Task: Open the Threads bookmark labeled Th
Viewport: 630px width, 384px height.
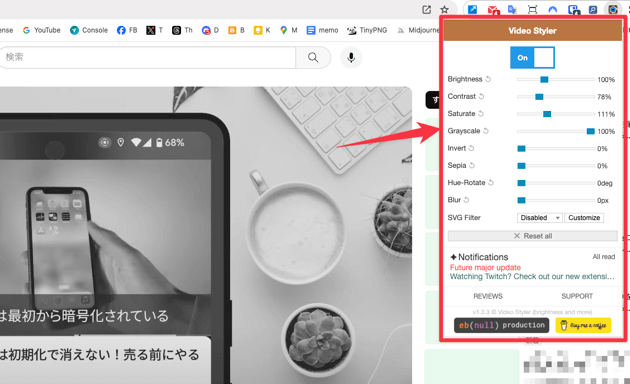Action: click(182, 30)
